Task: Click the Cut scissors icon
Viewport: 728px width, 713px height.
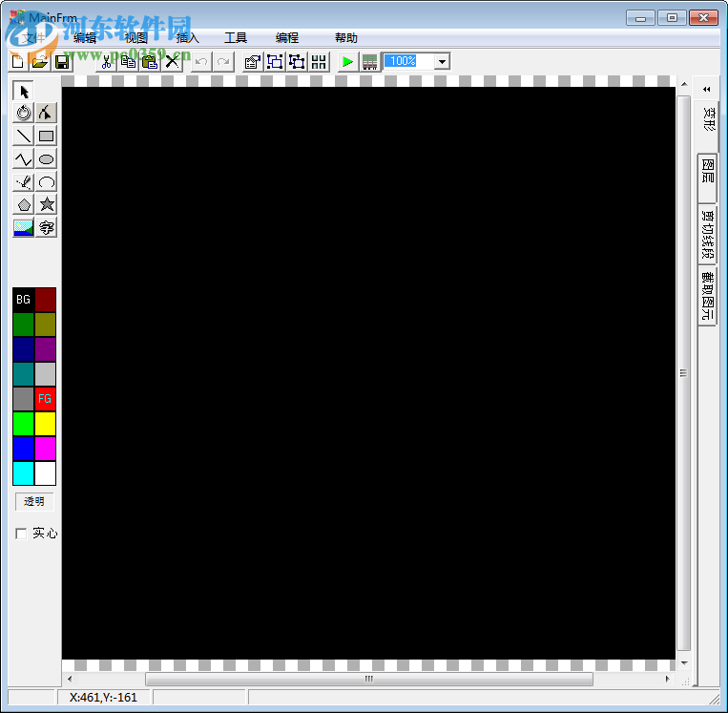Action: 106,61
